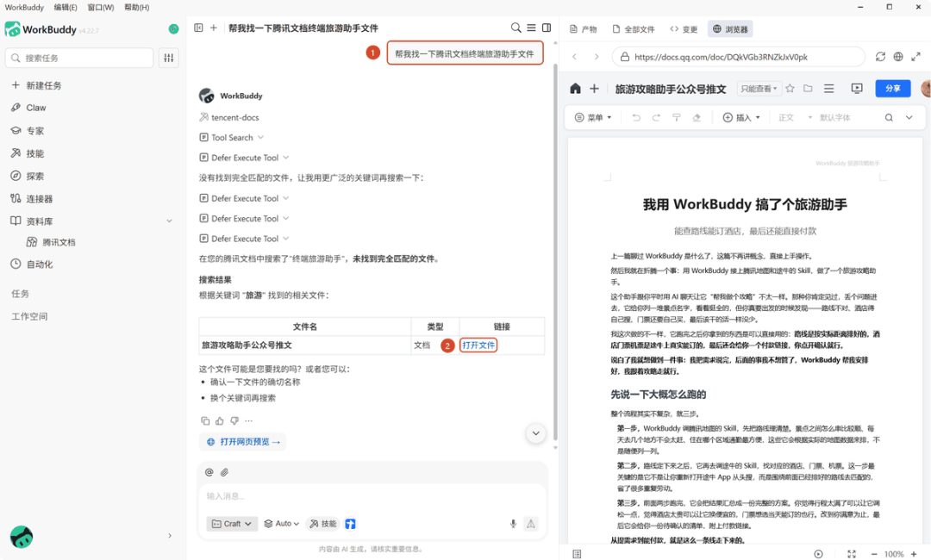Click the format painter icon
The image size is (931, 560).
coord(677,117)
